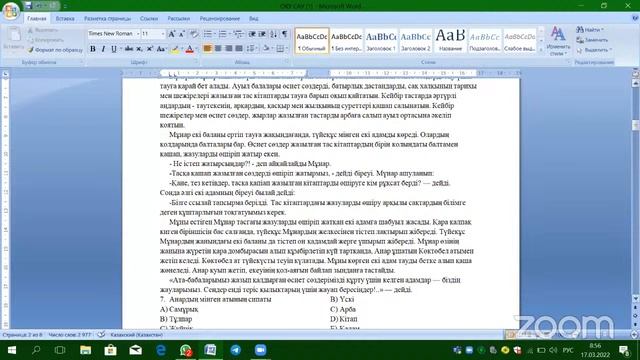Toggle Align Left alignment

(x=207, y=49)
